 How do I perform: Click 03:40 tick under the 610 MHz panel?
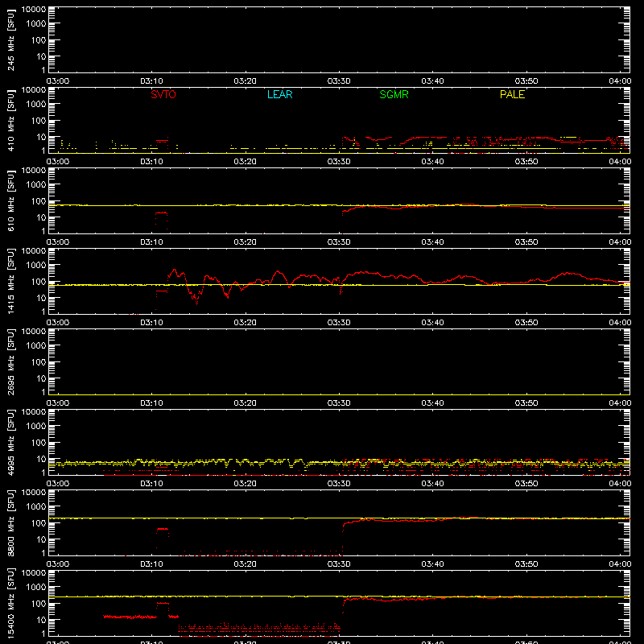pos(432,242)
